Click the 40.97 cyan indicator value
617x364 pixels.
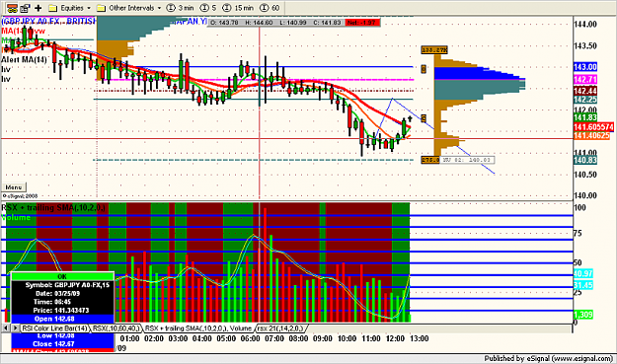pos(582,273)
